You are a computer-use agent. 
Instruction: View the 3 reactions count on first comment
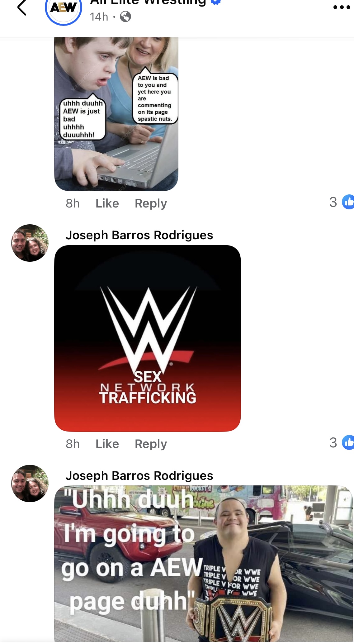[333, 202]
